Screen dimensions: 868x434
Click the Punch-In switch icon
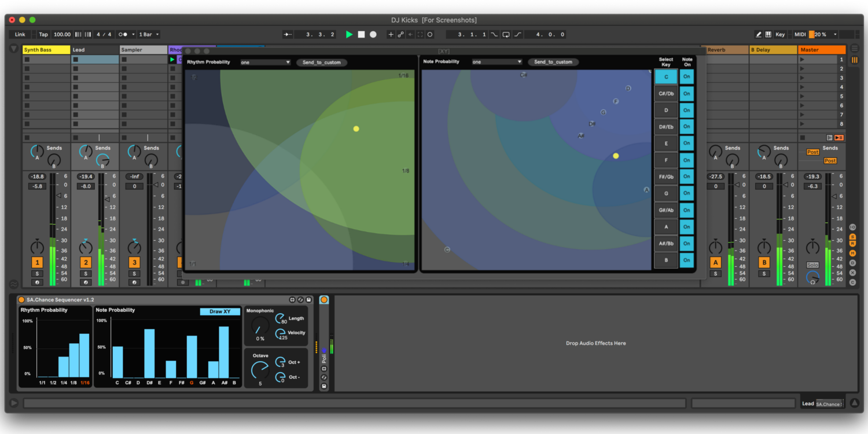(494, 35)
